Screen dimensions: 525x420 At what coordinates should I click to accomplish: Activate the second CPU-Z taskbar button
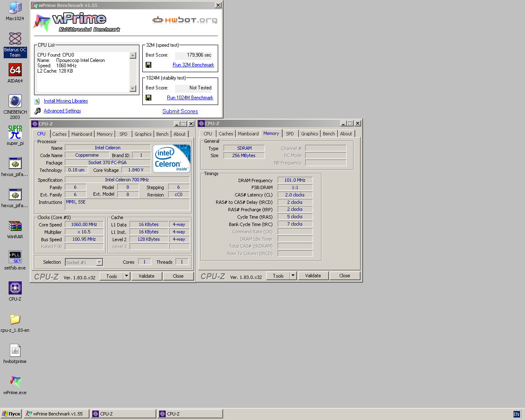point(190,414)
